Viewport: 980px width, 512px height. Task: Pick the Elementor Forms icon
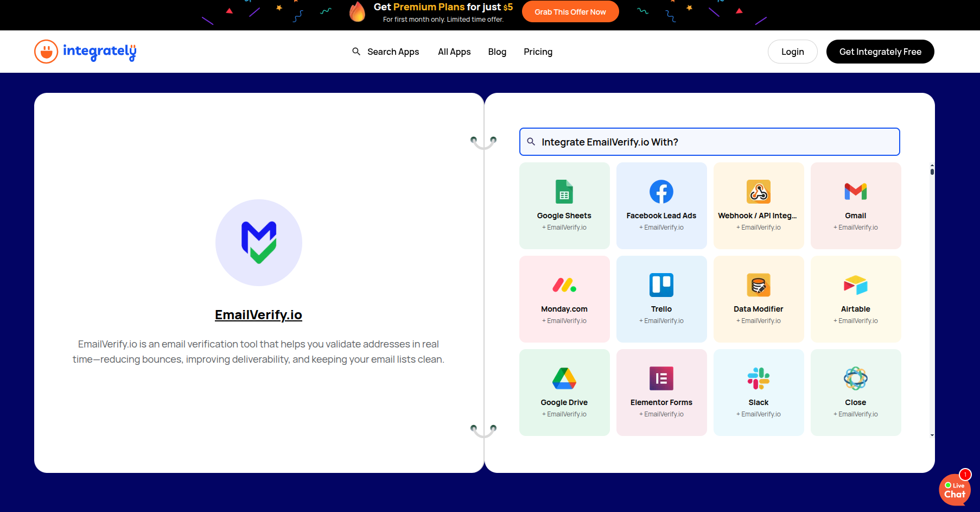click(661, 378)
